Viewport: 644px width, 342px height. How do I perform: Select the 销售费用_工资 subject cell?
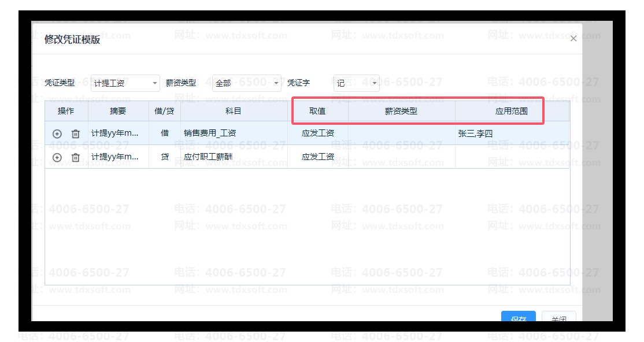pyautogui.click(x=234, y=133)
